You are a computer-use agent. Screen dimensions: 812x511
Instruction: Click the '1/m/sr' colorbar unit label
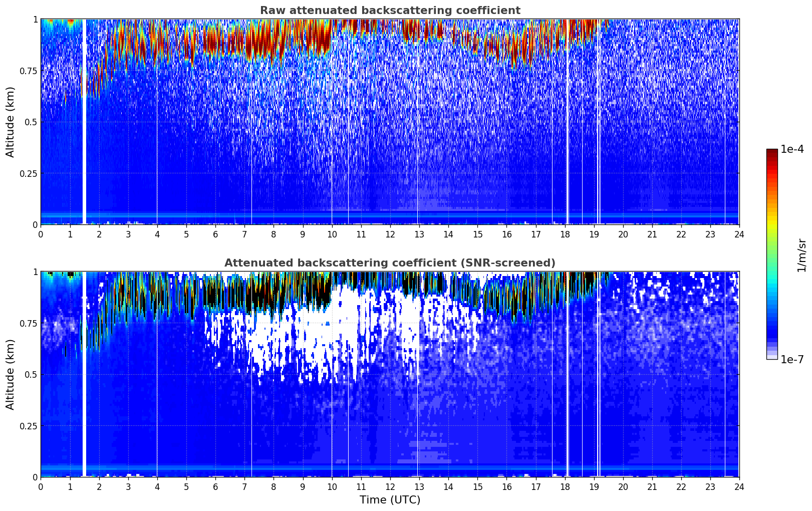[801, 254]
